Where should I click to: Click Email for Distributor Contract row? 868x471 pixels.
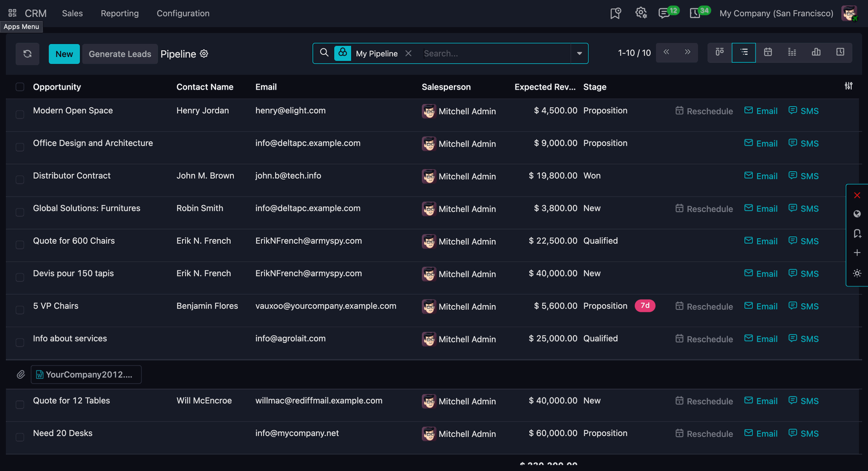(x=761, y=176)
